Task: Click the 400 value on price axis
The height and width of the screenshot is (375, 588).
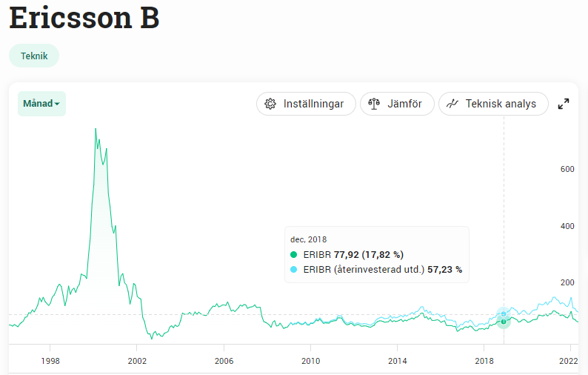Action: (567, 226)
